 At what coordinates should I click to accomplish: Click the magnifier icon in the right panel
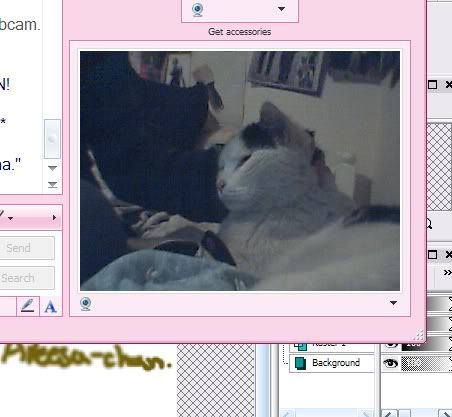[429, 224]
